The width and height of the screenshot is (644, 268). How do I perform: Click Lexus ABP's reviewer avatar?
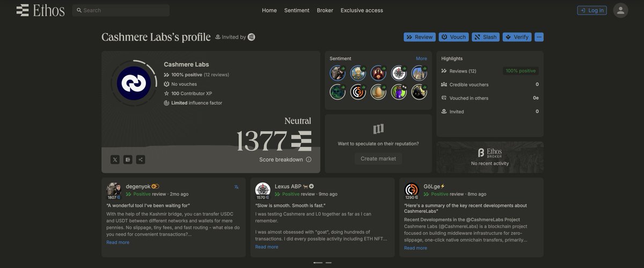tap(262, 190)
